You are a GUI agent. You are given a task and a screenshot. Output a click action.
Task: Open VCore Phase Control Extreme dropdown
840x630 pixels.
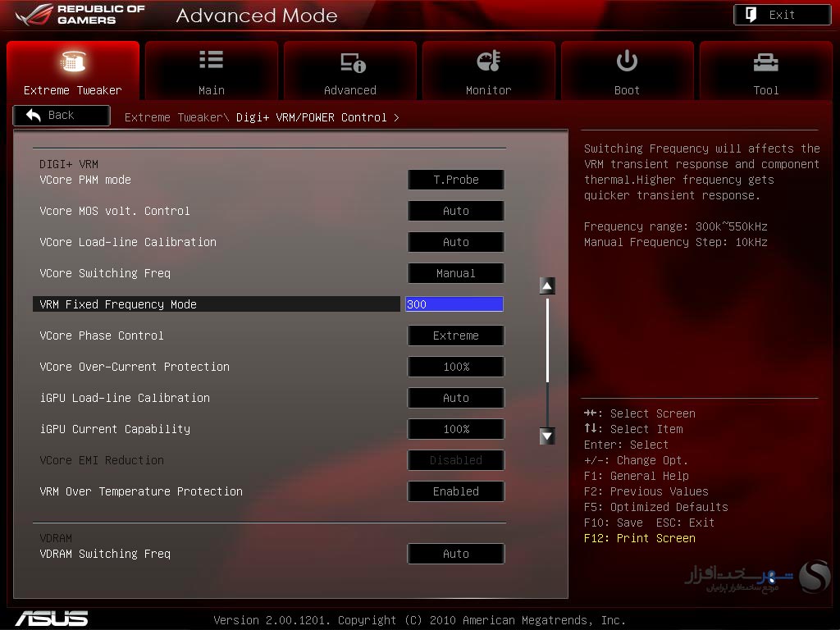click(x=456, y=336)
